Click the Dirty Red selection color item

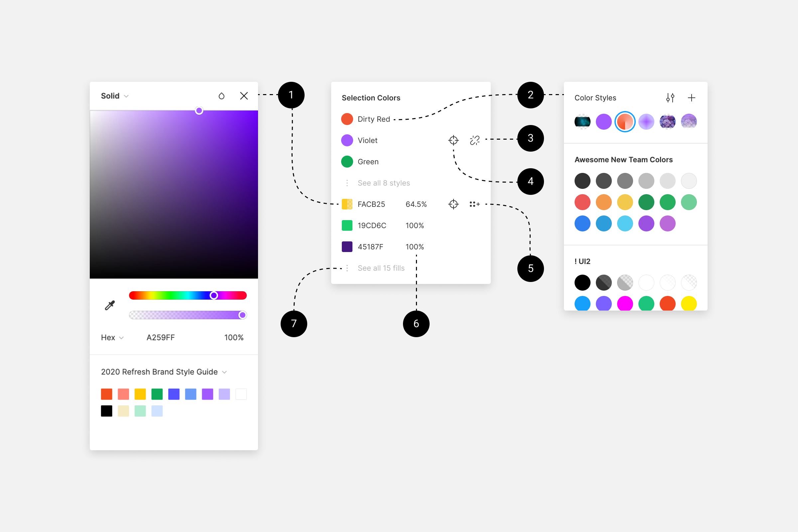tap(369, 118)
